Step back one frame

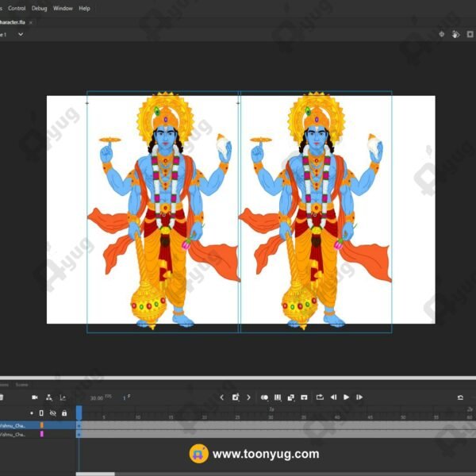coord(333,397)
